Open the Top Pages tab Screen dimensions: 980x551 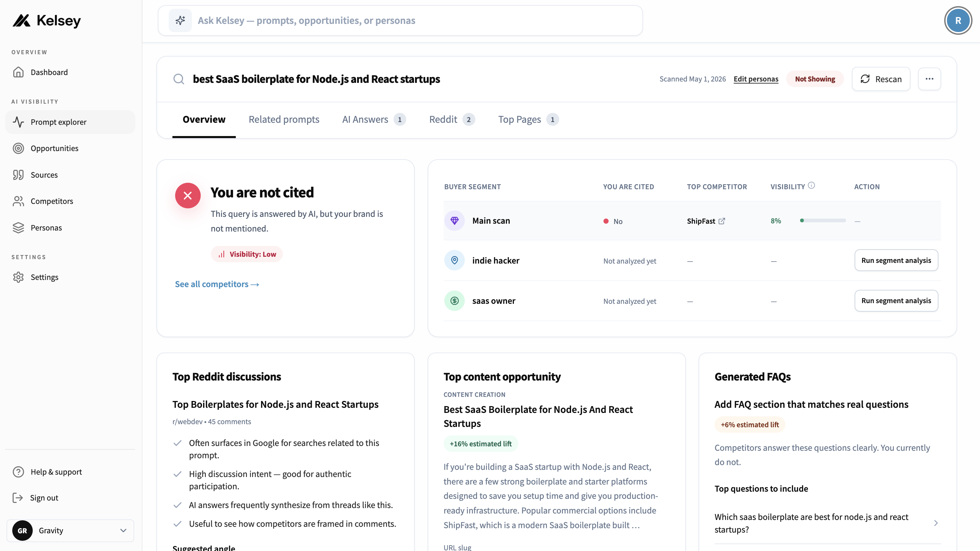529,120
